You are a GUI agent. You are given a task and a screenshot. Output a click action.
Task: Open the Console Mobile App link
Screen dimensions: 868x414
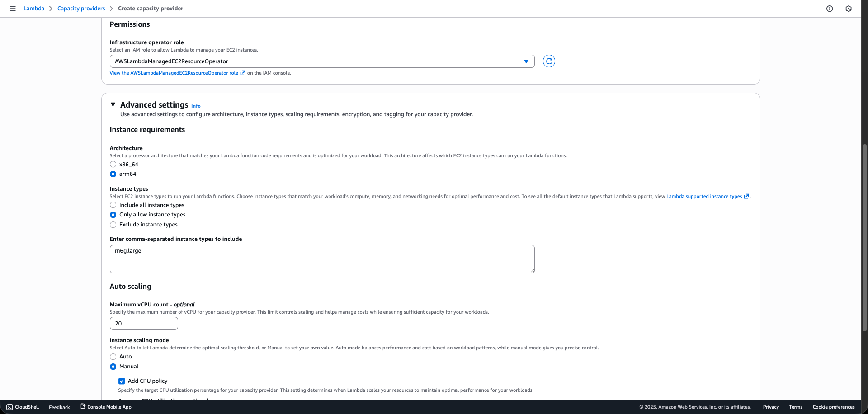(109, 407)
